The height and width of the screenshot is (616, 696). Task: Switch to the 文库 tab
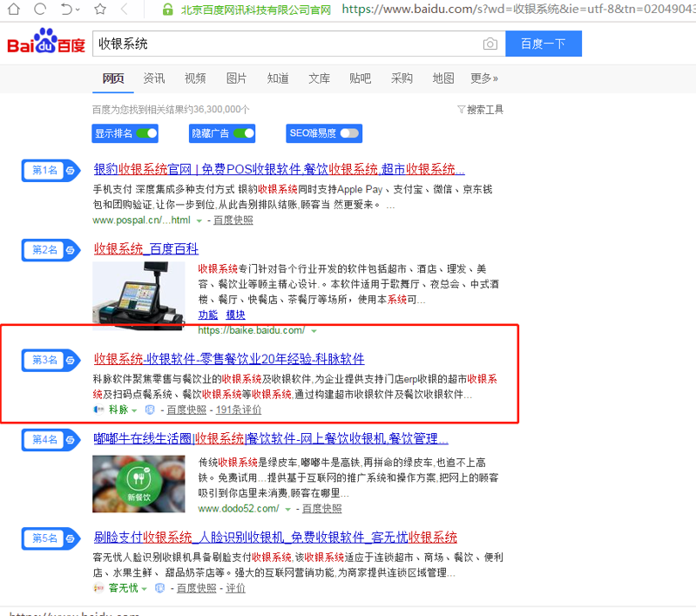(x=319, y=78)
